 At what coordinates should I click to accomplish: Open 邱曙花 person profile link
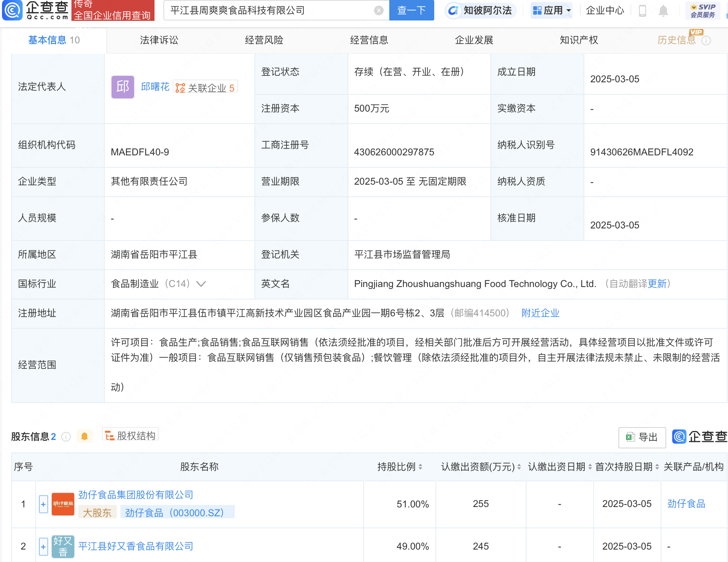tap(155, 87)
